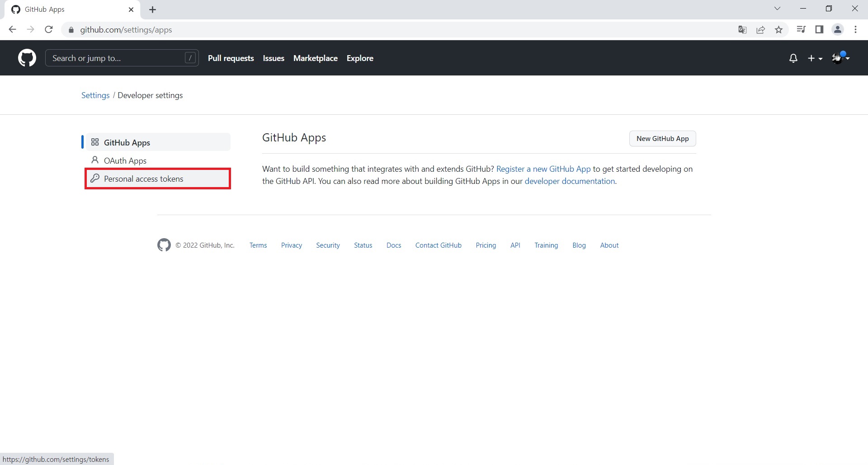
Task: Select the GitHub Apps browser tab
Action: click(72, 9)
